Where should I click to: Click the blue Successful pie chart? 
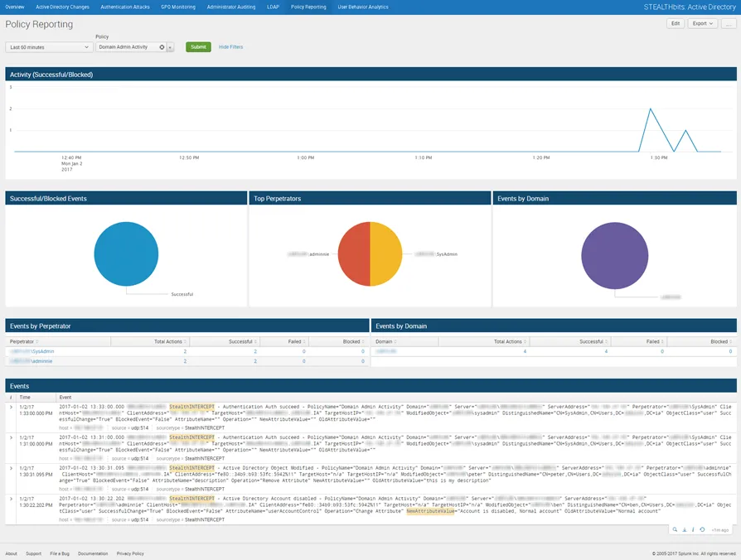click(x=126, y=254)
